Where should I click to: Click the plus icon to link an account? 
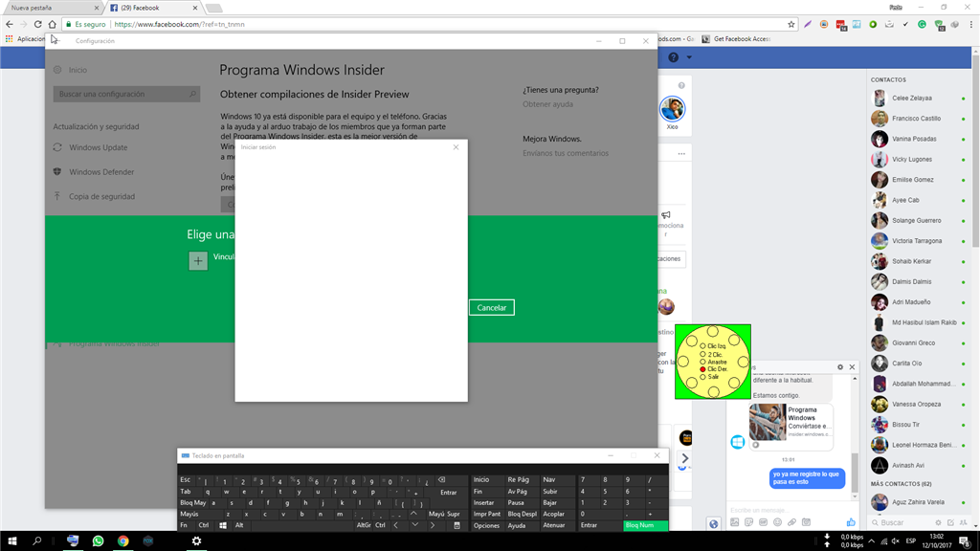click(198, 260)
